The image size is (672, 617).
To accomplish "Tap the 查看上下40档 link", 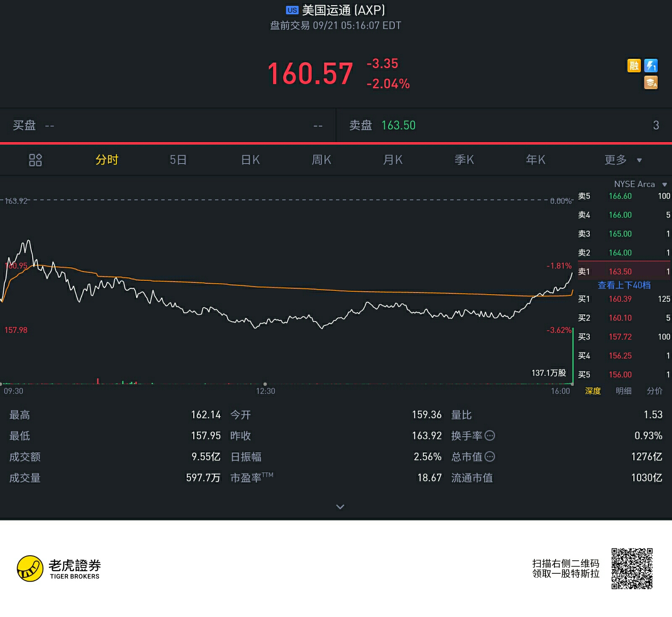I will click(x=624, y=285).
